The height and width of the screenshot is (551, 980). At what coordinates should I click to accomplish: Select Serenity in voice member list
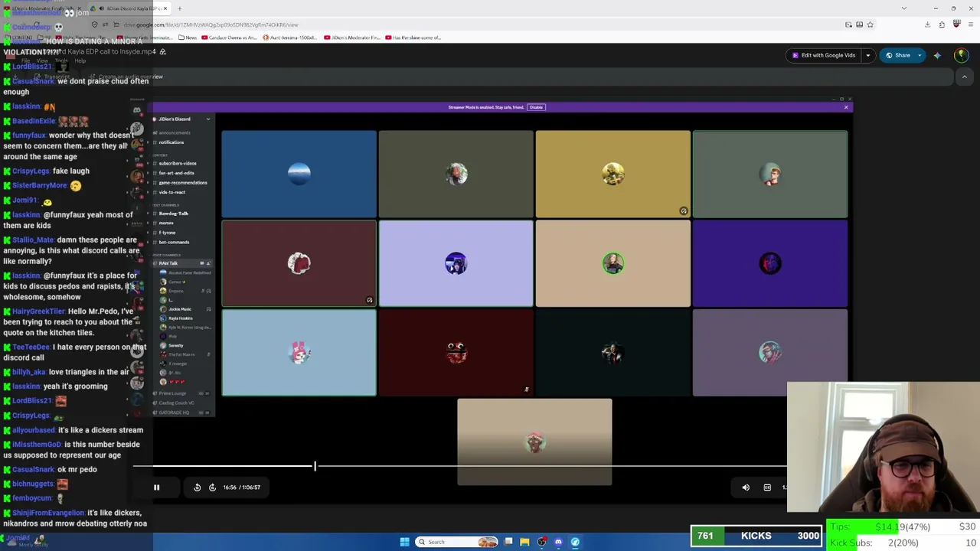point(176,346)
